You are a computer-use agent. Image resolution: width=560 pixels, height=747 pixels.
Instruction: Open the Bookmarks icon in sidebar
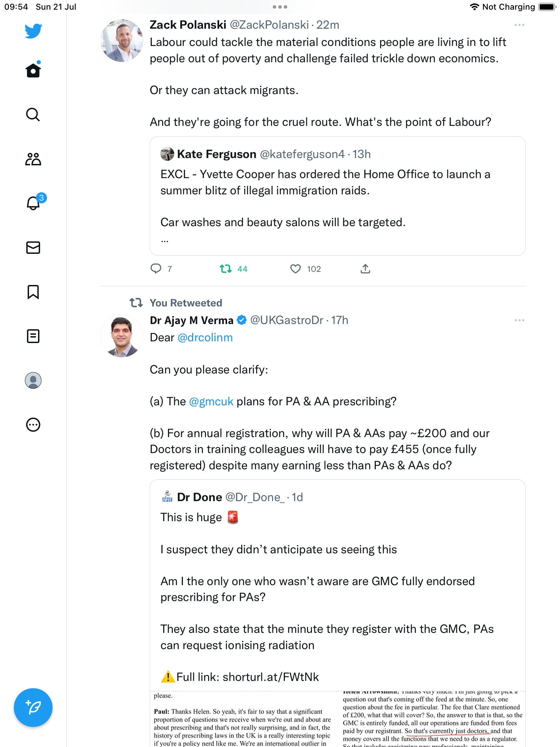(x=33, y=292)
